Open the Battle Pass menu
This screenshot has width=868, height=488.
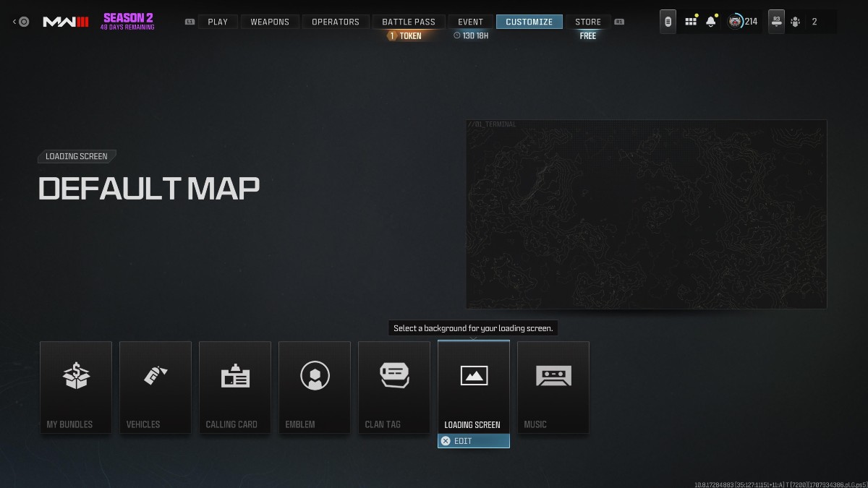(x=408, y=21)
